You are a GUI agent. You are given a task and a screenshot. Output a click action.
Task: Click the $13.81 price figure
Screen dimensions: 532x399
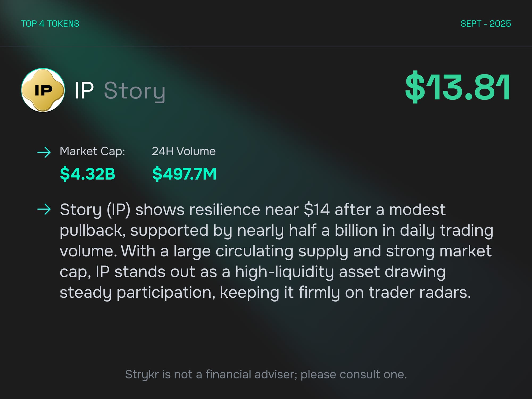click(458, 87)
